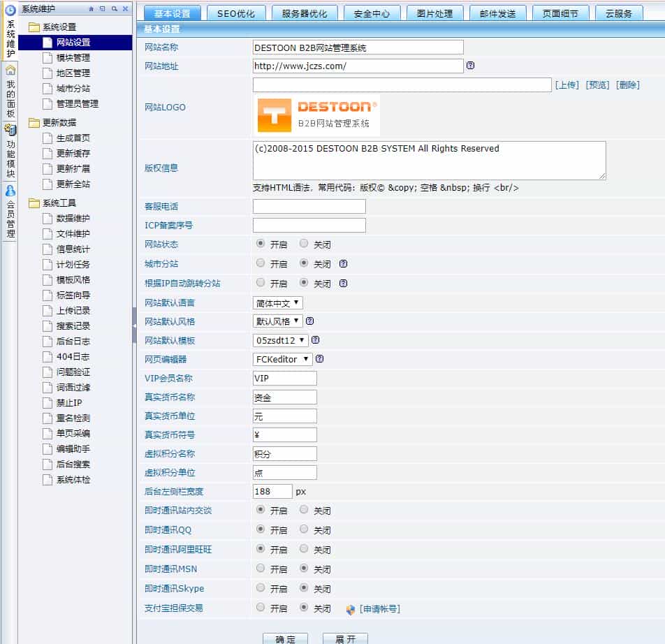This screenshot has height=644, width=665.
Task: Click the help icon next to 网站默认风格
Action: point(310,321)
